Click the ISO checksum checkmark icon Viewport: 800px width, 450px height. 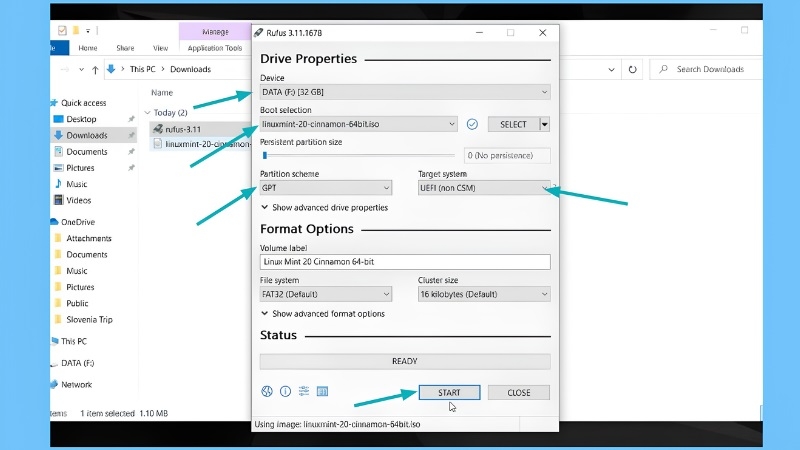coord(472,124)
